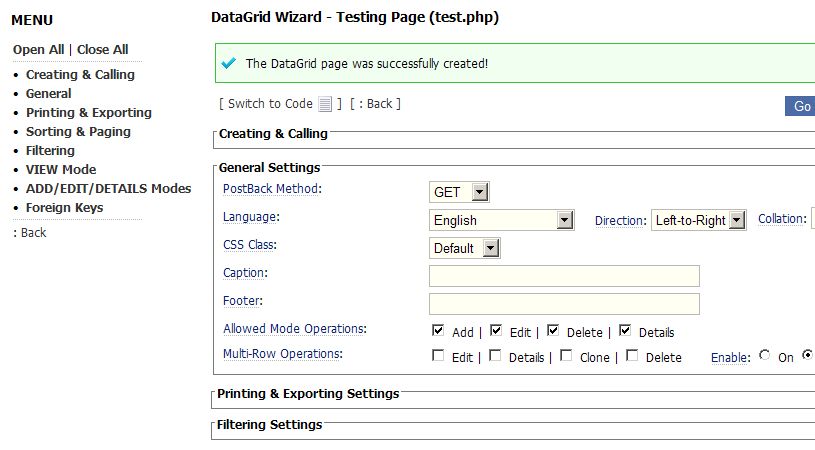The image size is (815, 450).
Task: Uncheck the Add mode operation checkbox
Action: pyautogui.click(x=438, y=330)
